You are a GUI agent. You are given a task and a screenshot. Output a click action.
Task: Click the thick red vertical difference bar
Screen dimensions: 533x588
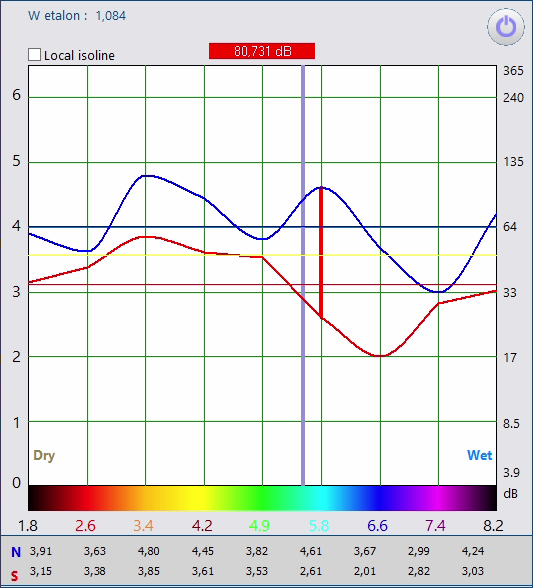coord(321,252)
